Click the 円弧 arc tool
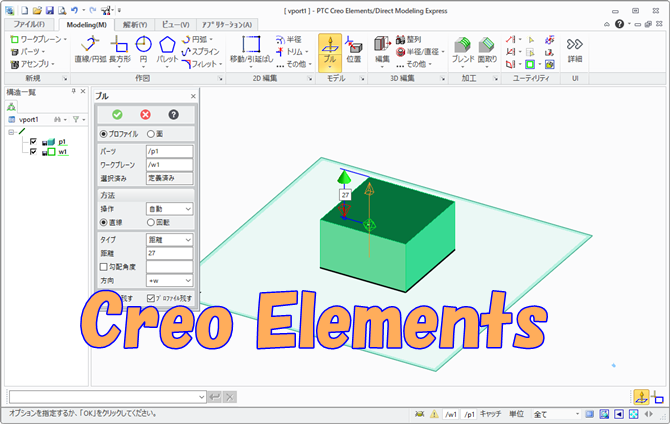The height and width of the screenshot is (424, 670). 197,39
